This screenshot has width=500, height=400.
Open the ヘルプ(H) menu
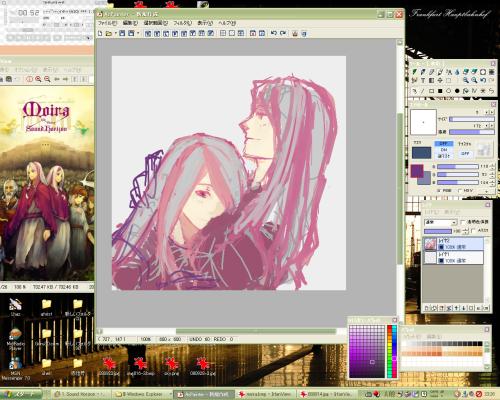[227, 23]
